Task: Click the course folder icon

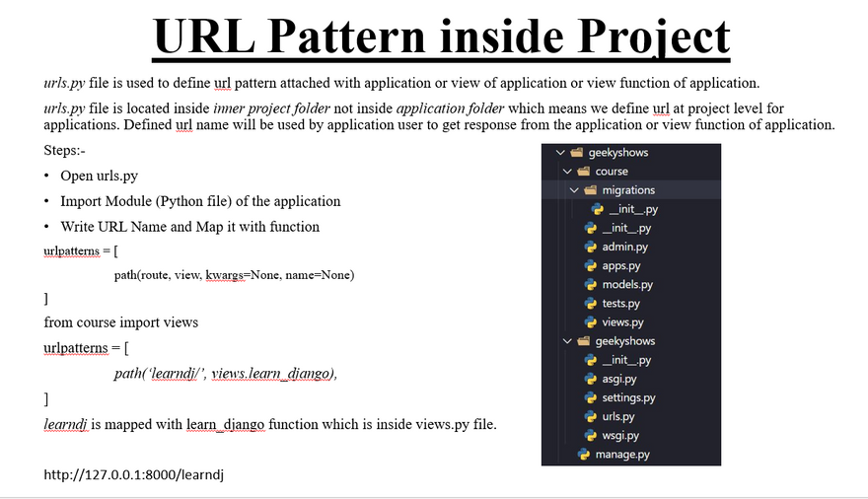Action: coord(584,171)
